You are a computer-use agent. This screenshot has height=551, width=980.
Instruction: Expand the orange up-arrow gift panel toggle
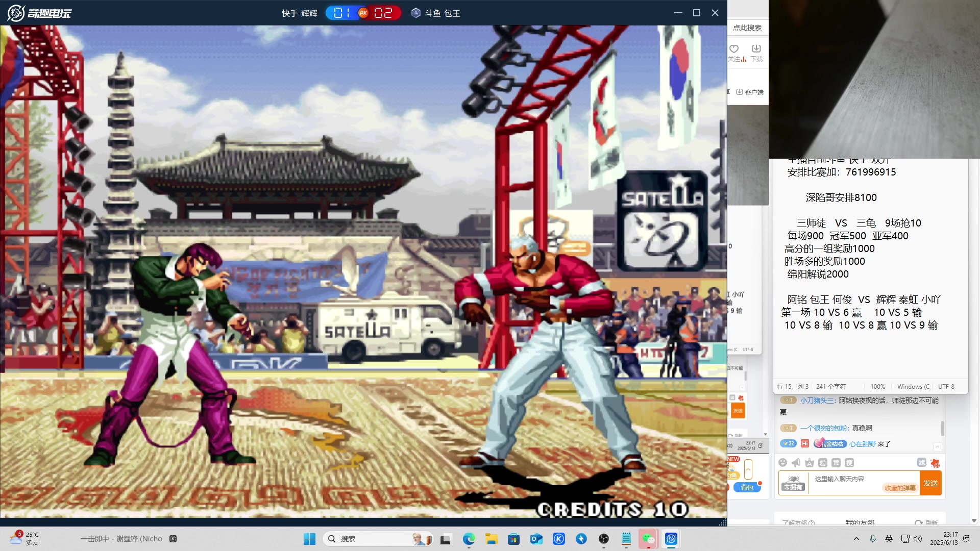coord(748,469)
